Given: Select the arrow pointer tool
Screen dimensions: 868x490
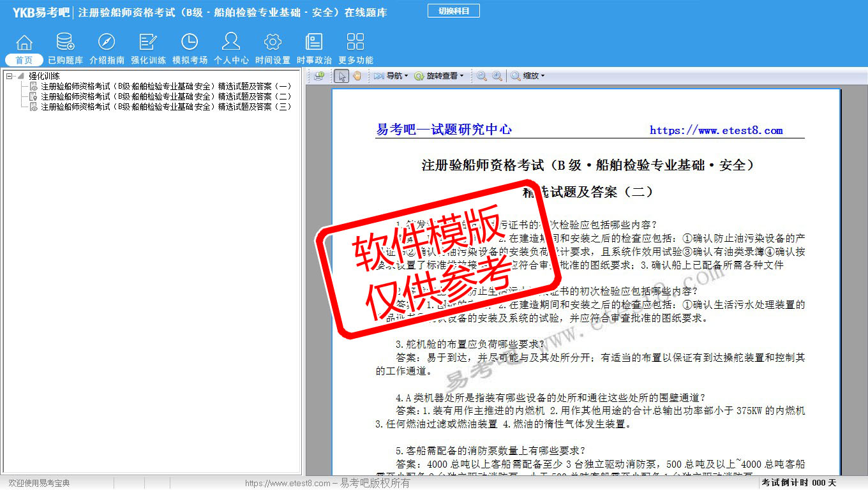Looking at the screenshot, I should (x=341, y=76).
